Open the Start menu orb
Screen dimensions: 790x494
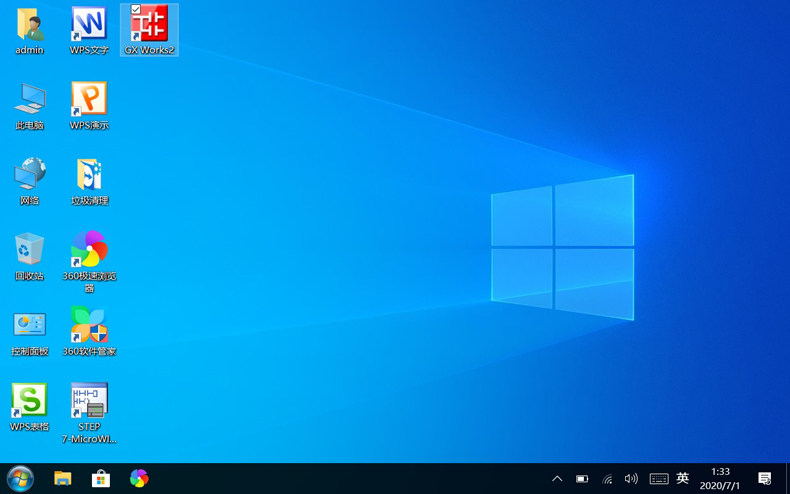[20, 478]
